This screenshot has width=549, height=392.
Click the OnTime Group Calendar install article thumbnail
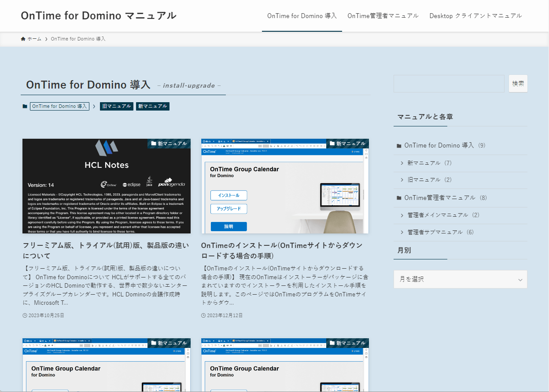(x=285, y=186)
